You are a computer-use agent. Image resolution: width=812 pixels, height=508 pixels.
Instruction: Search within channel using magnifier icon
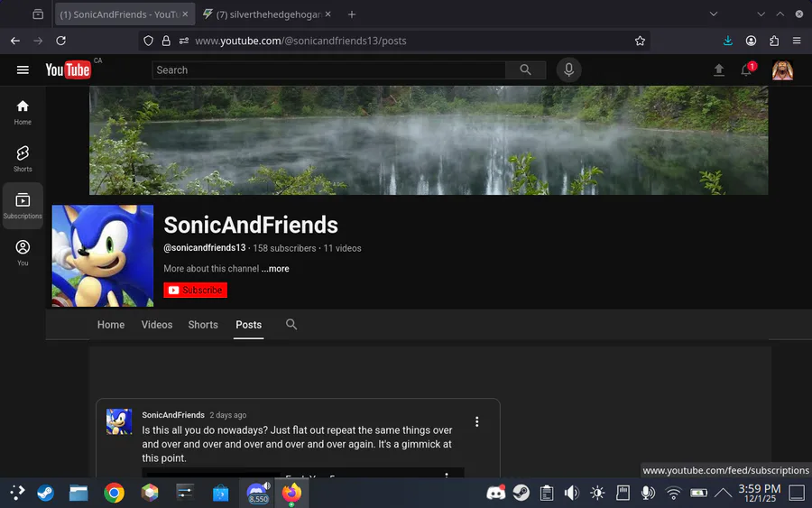pyautogui.click(x=291, y=324)
